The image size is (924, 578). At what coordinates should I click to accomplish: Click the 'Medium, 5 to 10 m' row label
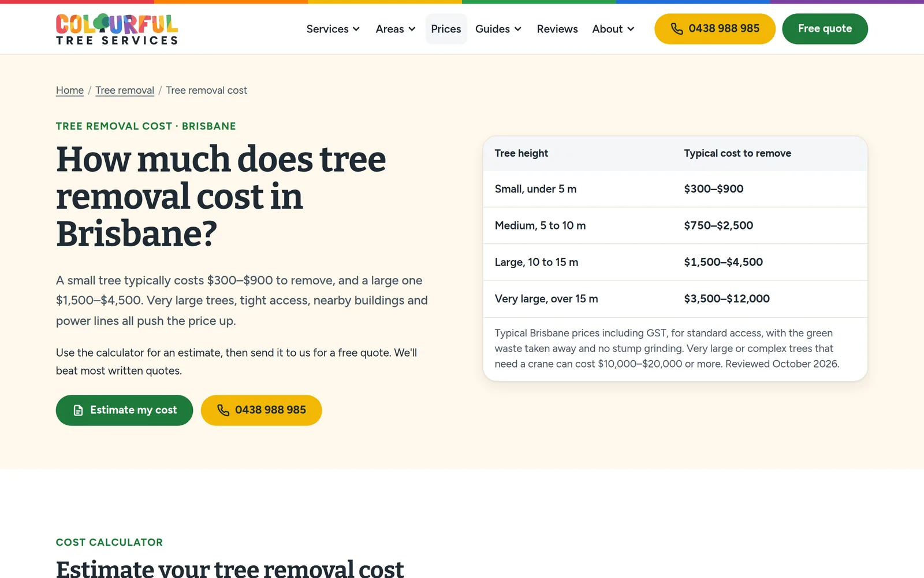(x=540, y=225)
